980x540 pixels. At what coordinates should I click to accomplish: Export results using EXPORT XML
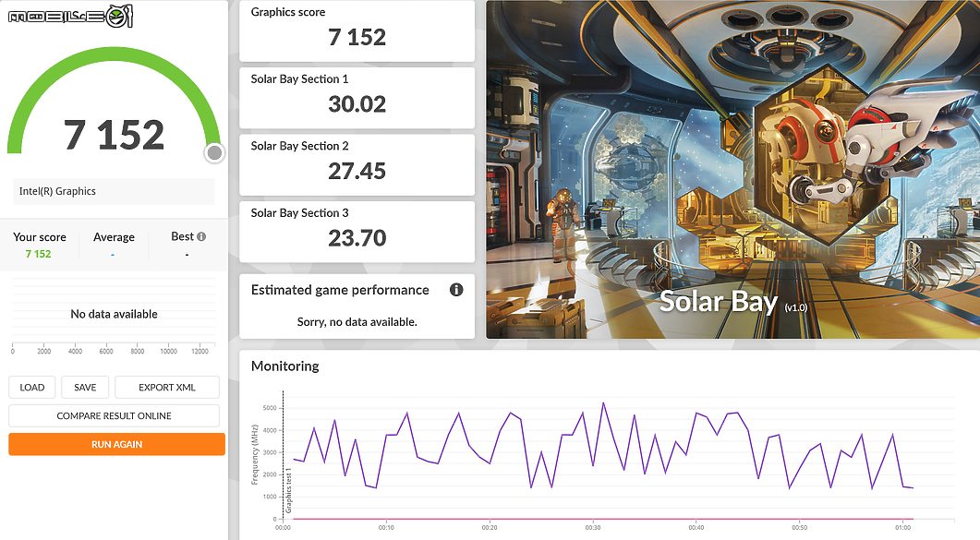[x=167, y=387]
